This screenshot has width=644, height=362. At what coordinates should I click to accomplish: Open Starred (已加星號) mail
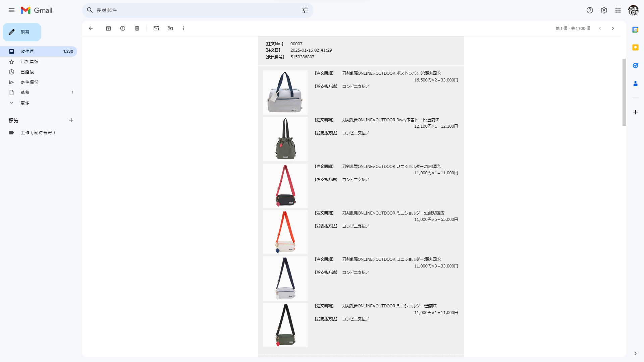(39, 62)
